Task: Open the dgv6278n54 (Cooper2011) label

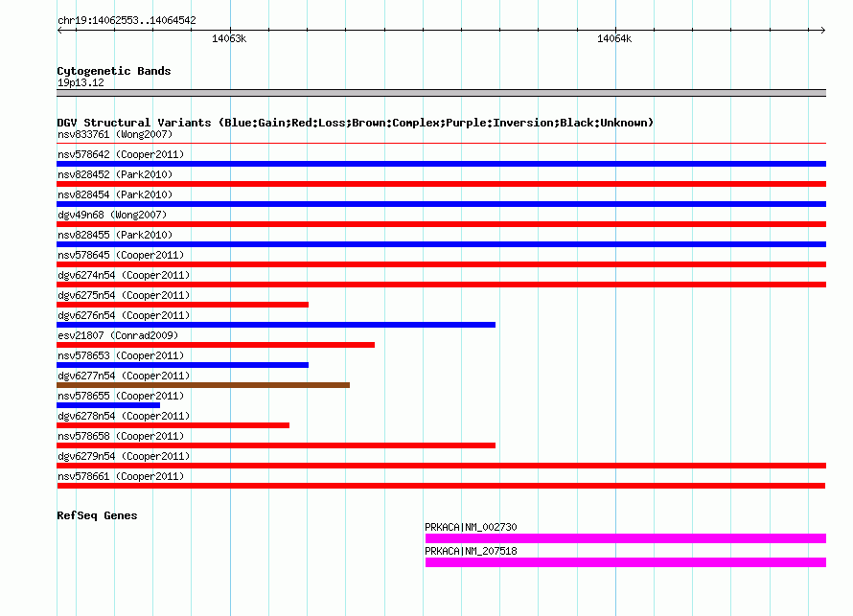Action: [x=124, y=416]
